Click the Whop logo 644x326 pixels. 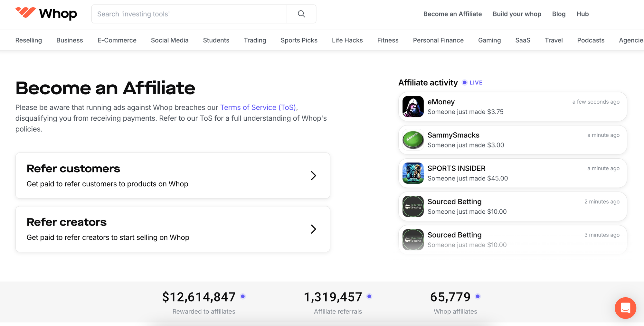46,14
